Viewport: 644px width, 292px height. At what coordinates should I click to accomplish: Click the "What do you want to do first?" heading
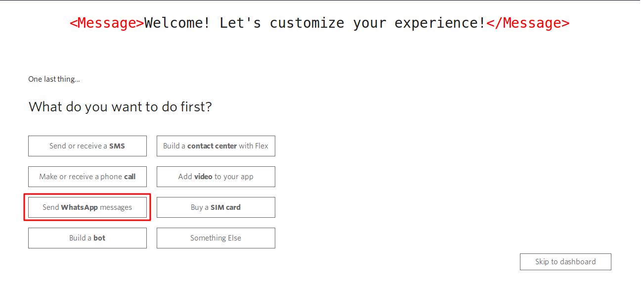120,106
